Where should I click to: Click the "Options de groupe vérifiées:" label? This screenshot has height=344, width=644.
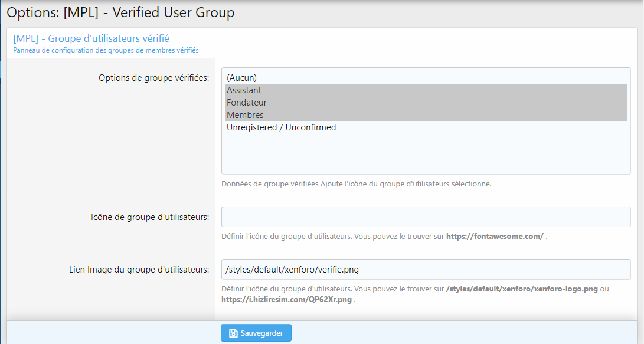pos(153,78)
